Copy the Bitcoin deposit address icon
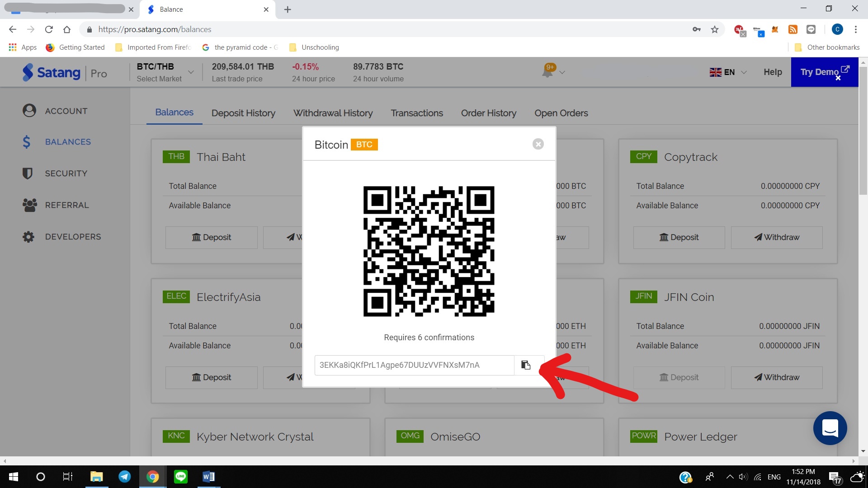The height and width of the screenshot is (488, 868). (x=526, y=365)
